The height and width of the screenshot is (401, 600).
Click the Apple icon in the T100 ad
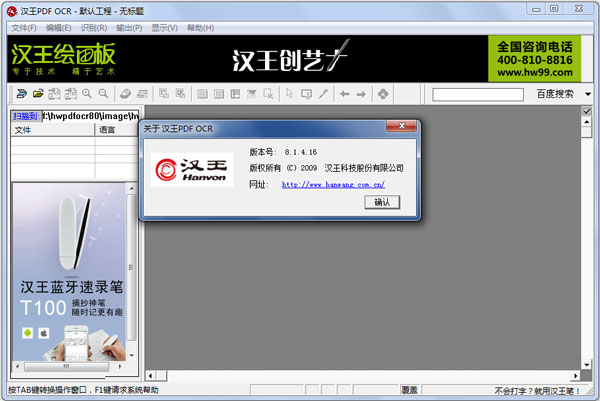pos(44,333)
